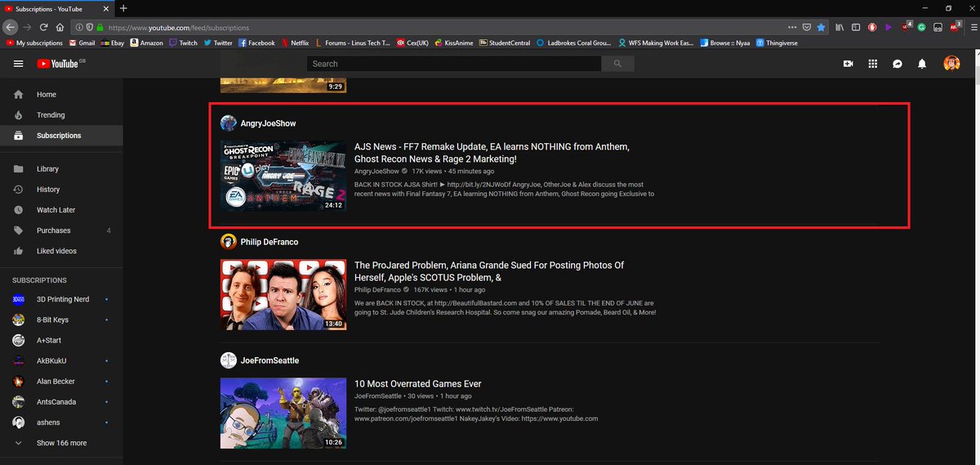Open Library in the sidebar
Image resolution: width=980 pixels, height=465 pixels.
pyautogui.click(x=61, y=169)
